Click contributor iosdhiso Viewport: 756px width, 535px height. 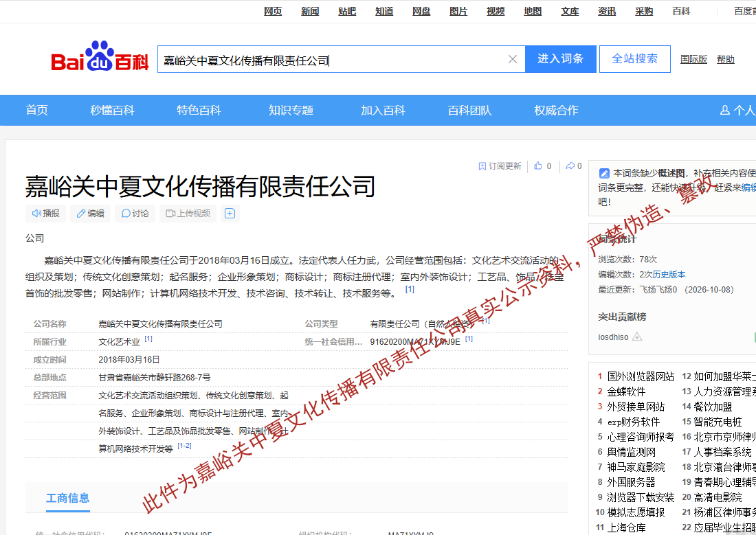click(613, 337)
